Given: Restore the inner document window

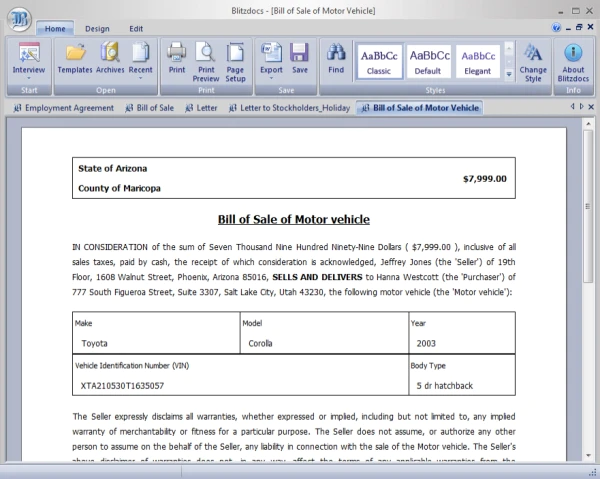Looking at the screenshot, I should (579, 27).
